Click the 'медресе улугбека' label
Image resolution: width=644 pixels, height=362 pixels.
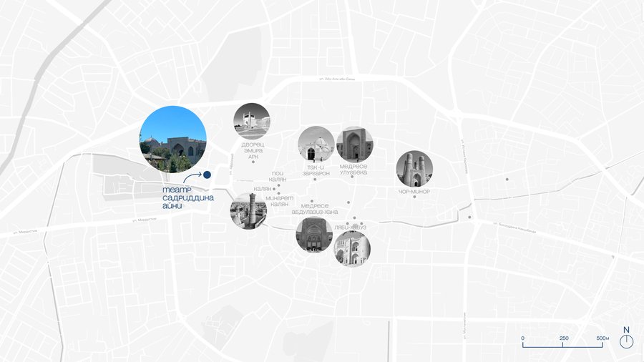353,169
